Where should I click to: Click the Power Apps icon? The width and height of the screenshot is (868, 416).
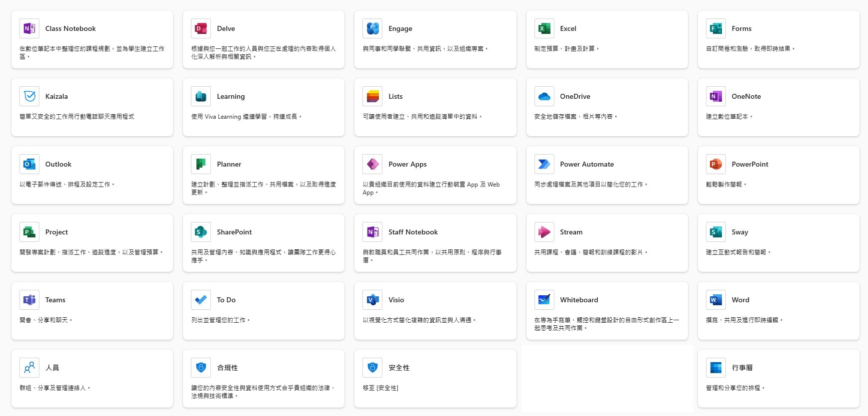[x=372, y=164]
